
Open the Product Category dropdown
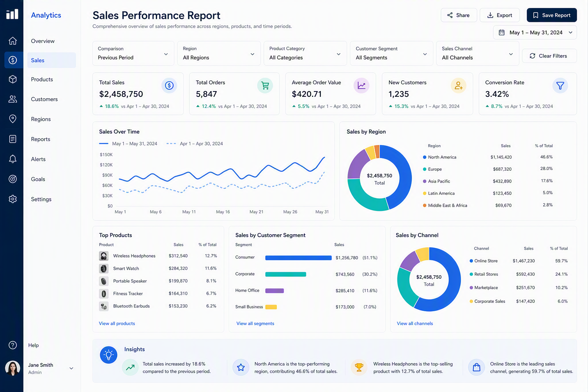point(305,53)
